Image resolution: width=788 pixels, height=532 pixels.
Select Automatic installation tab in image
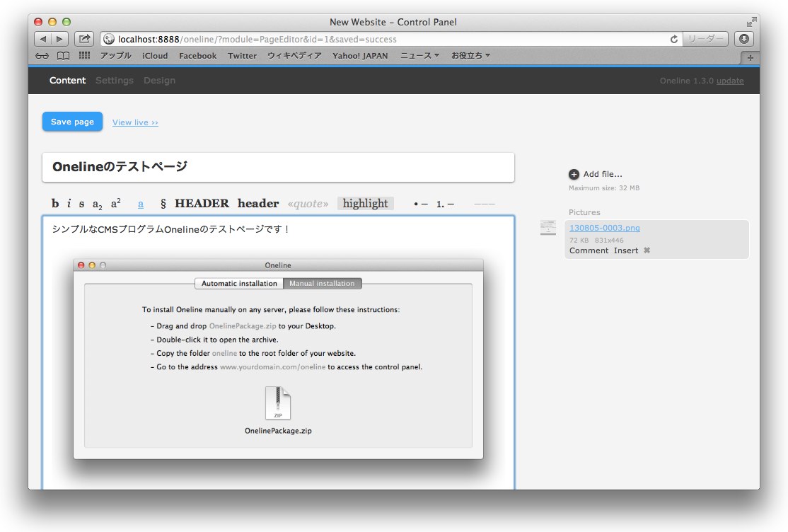click(239, 283)
